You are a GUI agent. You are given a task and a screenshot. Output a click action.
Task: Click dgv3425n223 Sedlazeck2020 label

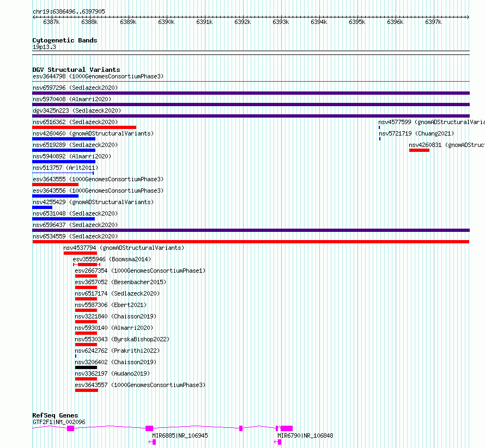tap(77, 111)
